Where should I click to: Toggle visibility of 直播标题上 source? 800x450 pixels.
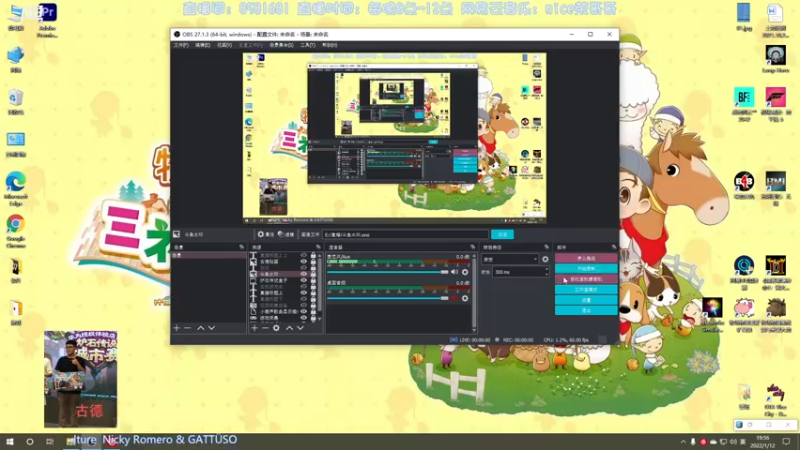tap(304, 293)
